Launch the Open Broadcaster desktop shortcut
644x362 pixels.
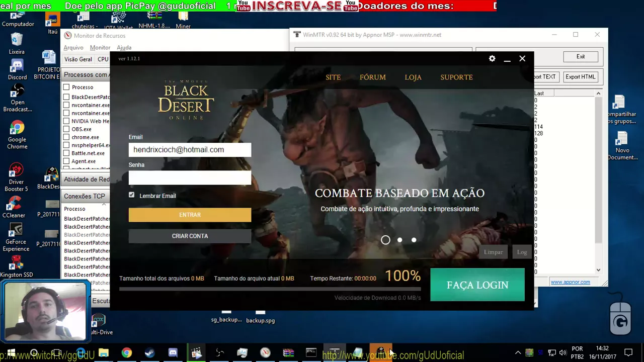pos(17,98)
